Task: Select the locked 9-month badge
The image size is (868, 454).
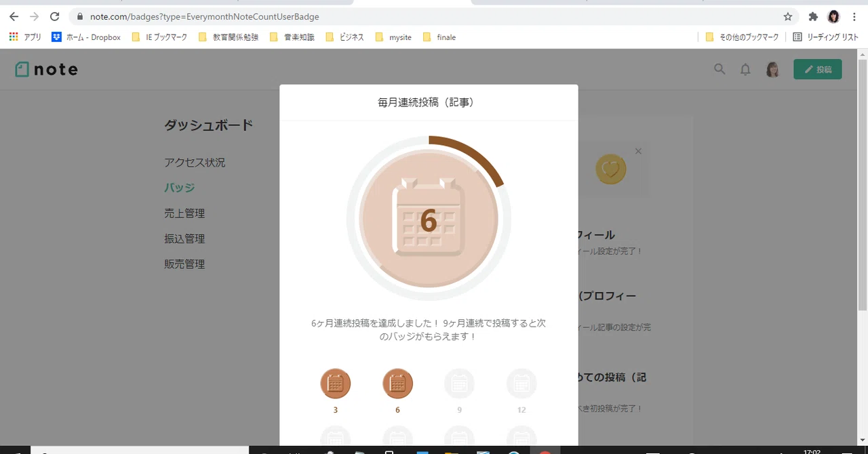Action: click(459, 384)
